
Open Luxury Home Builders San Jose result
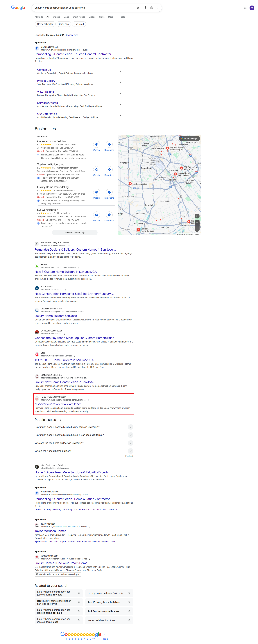point(56,316)
